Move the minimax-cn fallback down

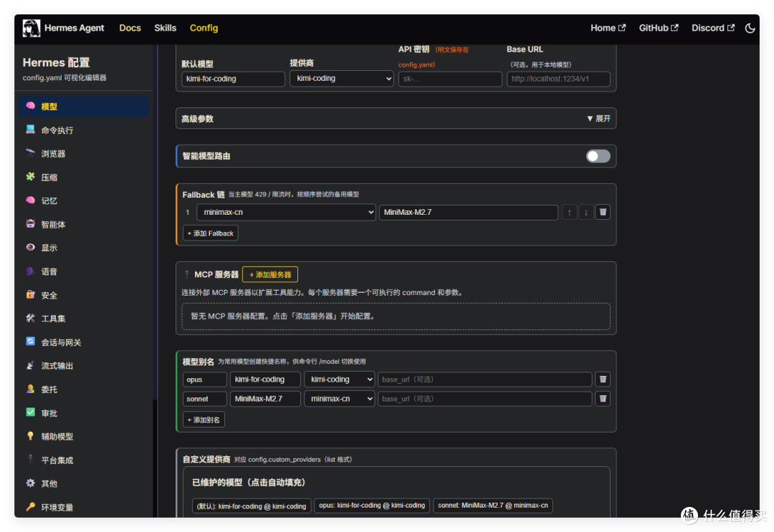[x=586, y=212]
